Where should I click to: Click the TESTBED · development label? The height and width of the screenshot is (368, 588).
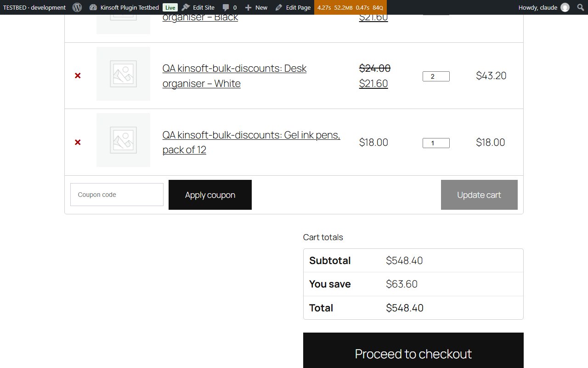[x=34, y=7]
